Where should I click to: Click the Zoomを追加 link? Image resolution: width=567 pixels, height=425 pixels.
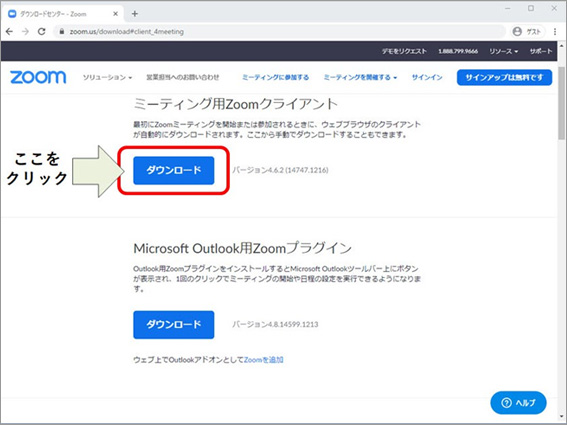pyautogui.click(x=264, y=360)
